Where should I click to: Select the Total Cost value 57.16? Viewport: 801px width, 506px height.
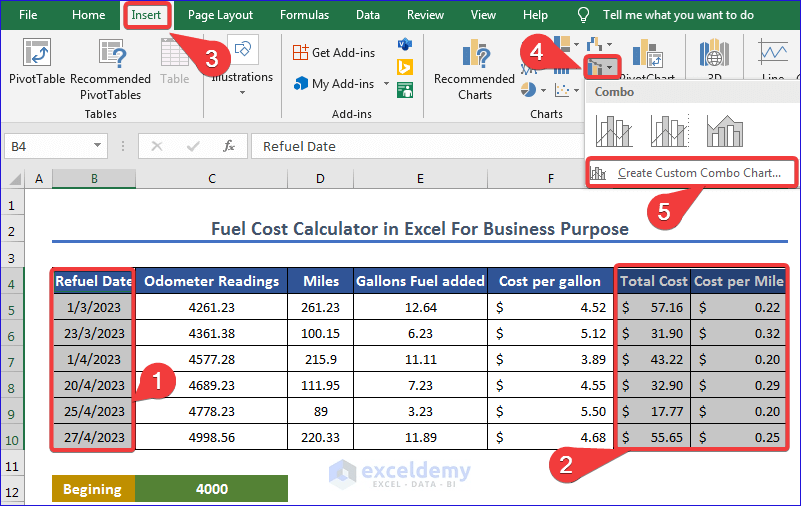coord(654,307)
